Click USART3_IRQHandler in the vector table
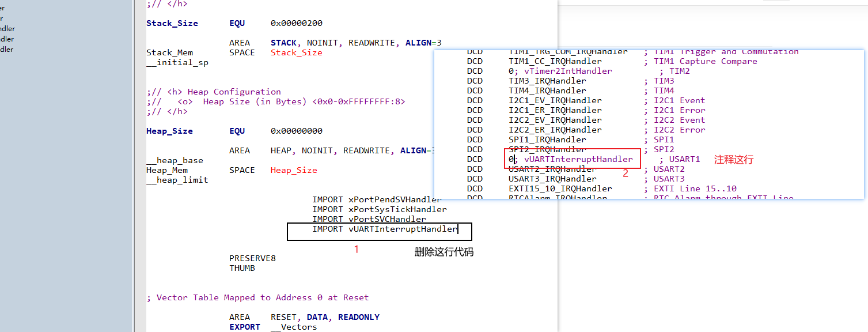Image resolution: width=868 pixels, height=332 pixels. pyautogui.click(x=552, y=179)
